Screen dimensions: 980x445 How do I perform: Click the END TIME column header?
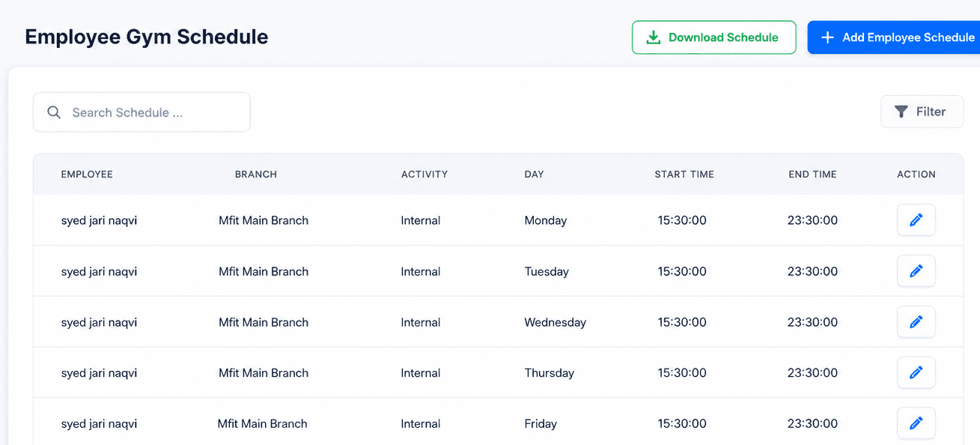pyautogui.click(x=812, y=175)
